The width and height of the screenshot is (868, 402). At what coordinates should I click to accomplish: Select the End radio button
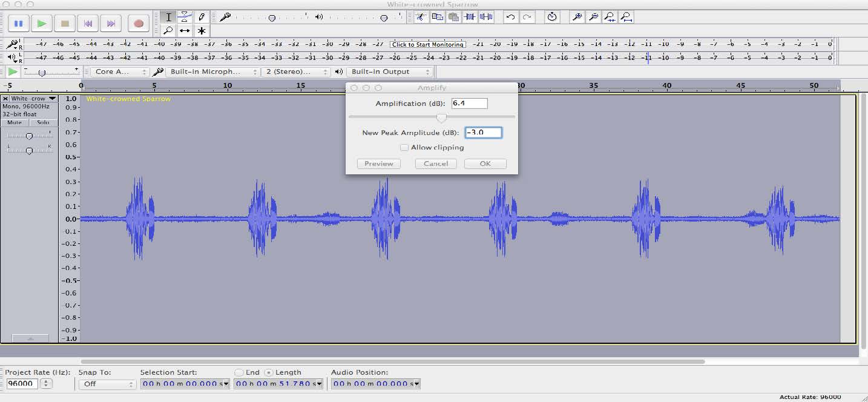pyautogui.click(x=239, y=372)
